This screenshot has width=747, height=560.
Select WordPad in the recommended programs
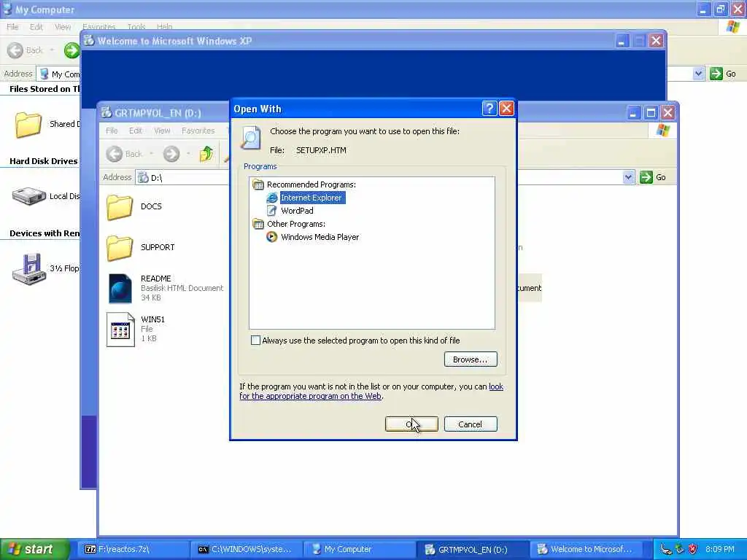pyautogui.click(x=297, y=211)
